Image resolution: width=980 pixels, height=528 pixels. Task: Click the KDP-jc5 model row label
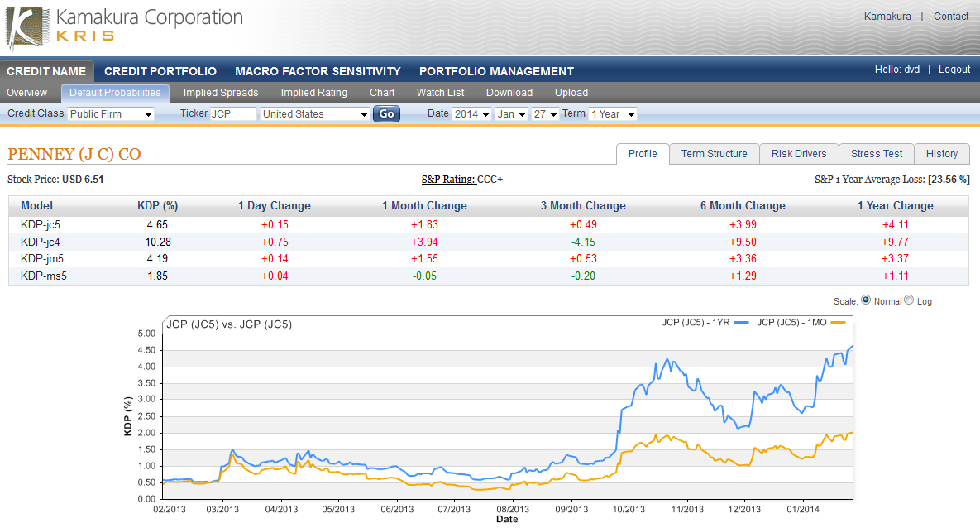(x=41, y=224)
